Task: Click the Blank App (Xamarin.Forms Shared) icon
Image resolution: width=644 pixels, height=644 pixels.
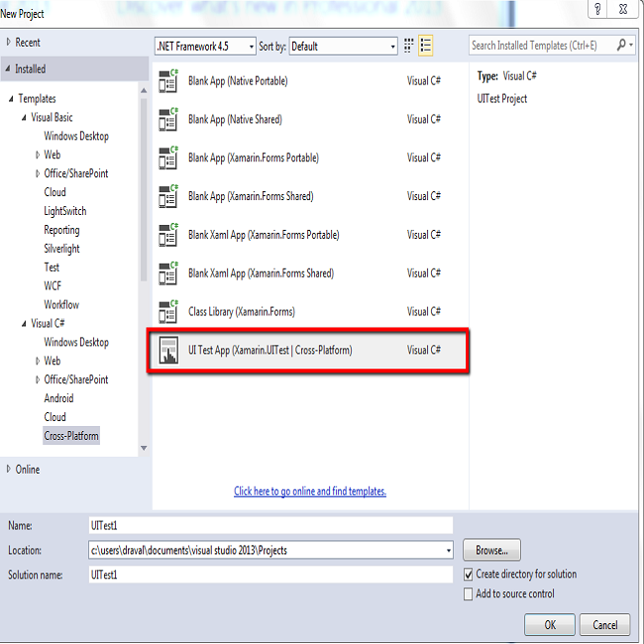Action: click(x=168, y=196)
